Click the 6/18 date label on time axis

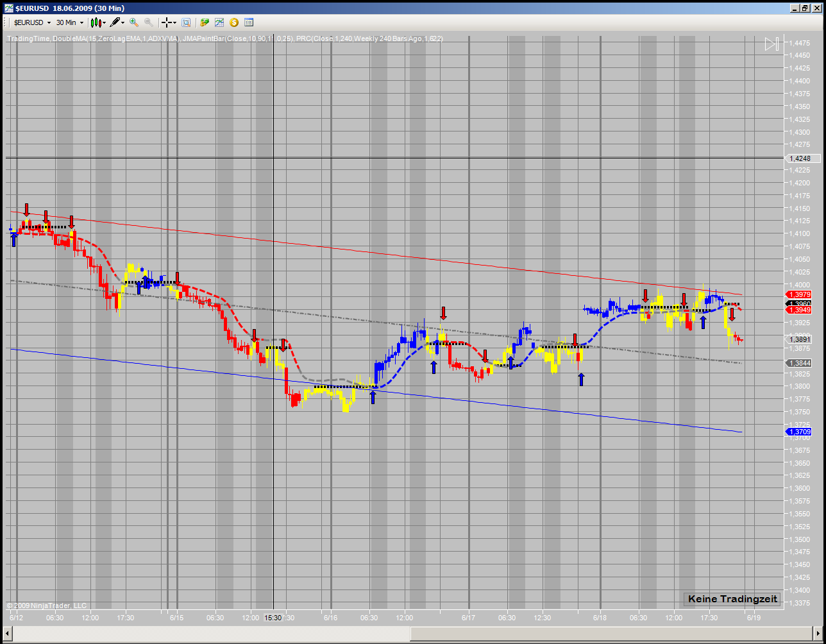(x=600, y=618)
